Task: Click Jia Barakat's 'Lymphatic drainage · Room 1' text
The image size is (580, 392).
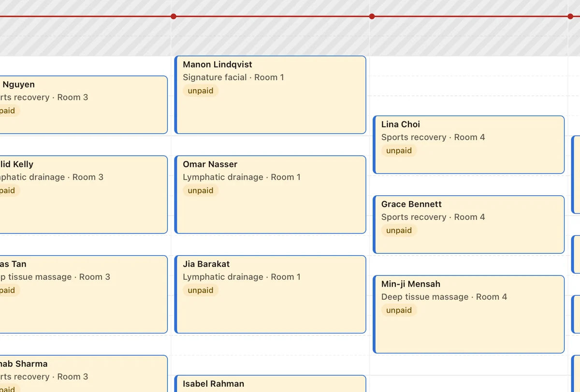Action: 242,277
